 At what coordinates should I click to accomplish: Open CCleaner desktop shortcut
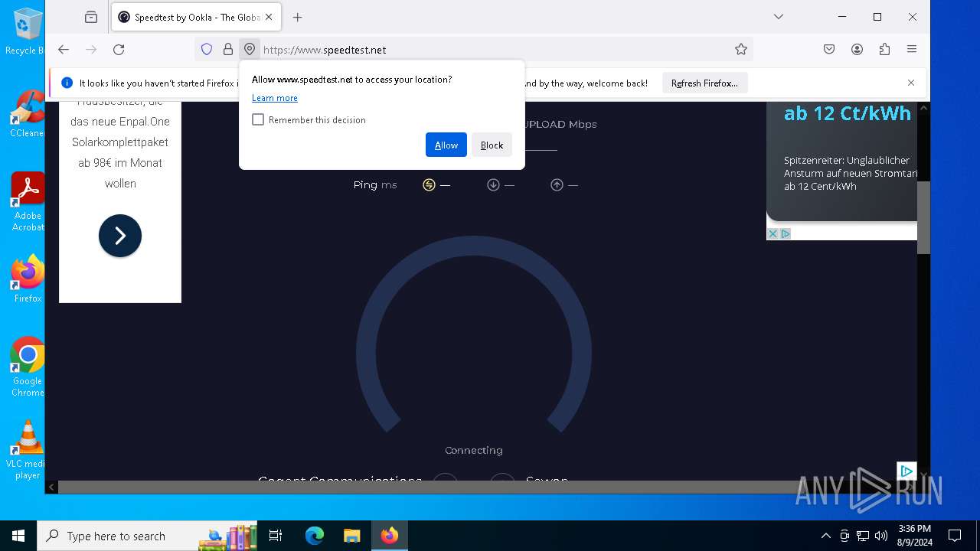point(28,113)
